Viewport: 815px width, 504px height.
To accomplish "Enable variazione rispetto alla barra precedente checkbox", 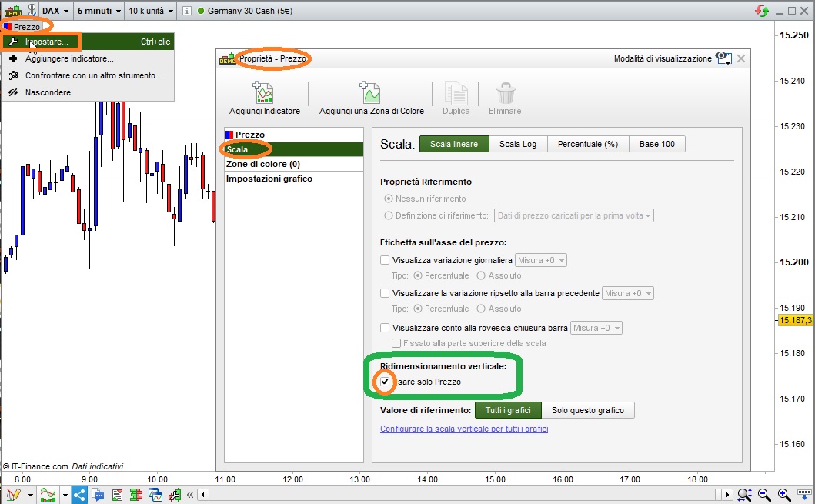I will click(385, 293).
